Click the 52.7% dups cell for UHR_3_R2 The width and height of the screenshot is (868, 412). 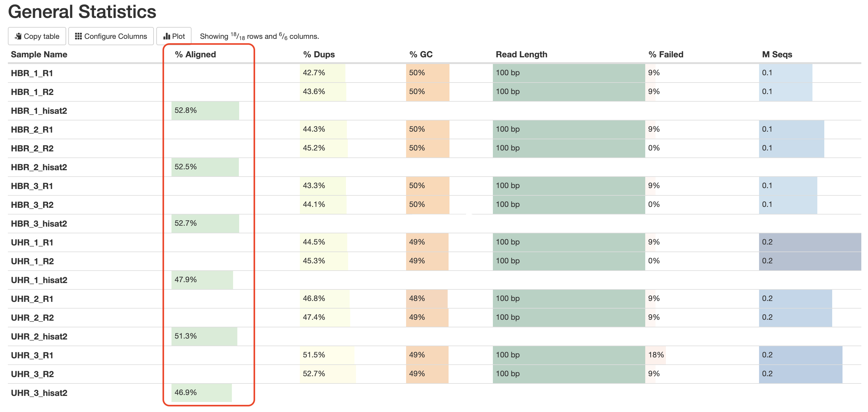coord(314,373)
